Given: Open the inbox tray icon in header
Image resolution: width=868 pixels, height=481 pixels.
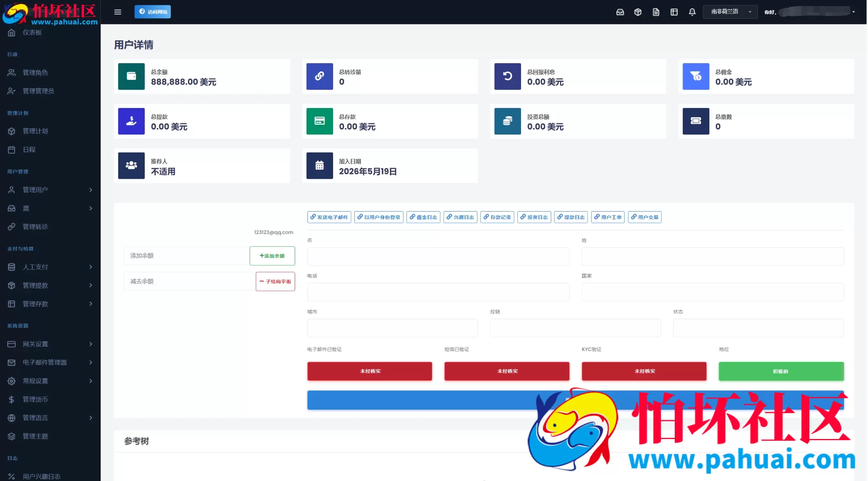Looking at the screenshot, I should (620, 12).
